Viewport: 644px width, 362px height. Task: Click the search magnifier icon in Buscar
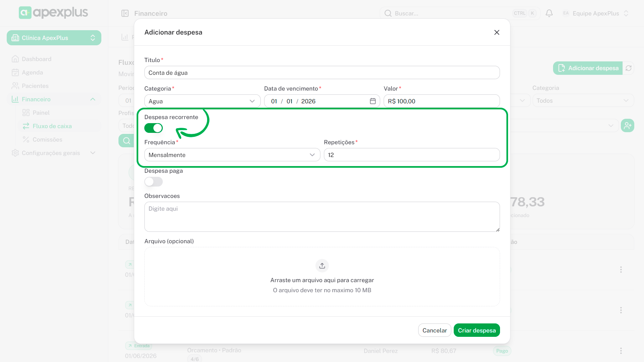coord(388,13)
